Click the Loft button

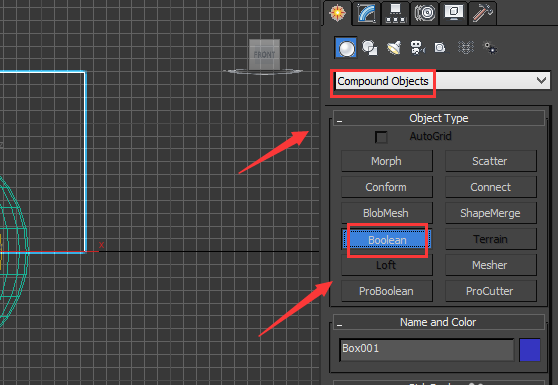click(387, 265)
